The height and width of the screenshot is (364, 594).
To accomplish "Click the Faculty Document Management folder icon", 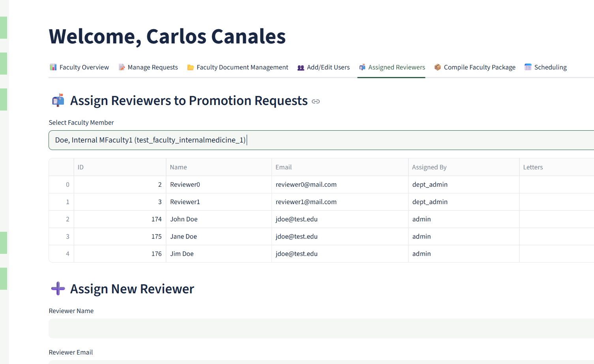I will (x=191, y=67).
